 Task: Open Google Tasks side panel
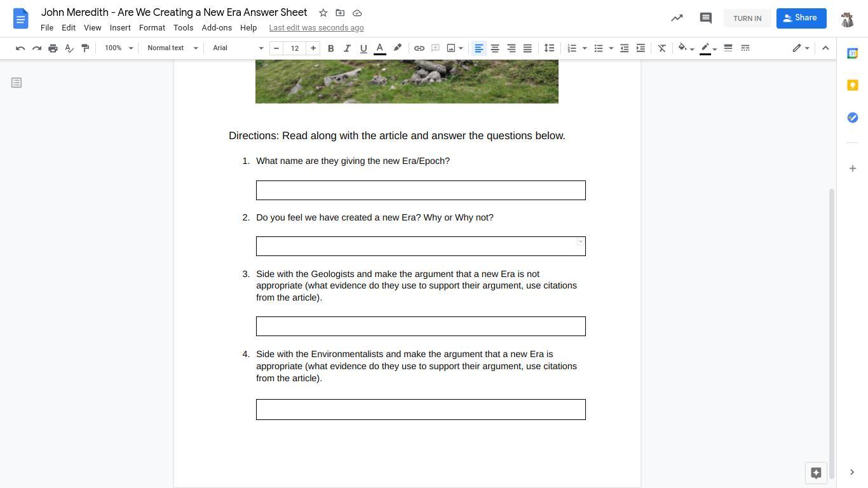click(853, 118)
